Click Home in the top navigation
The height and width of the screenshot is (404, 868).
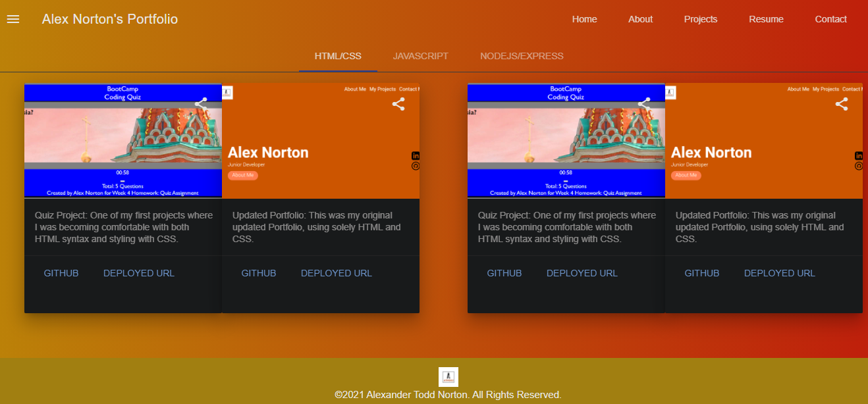584,19
